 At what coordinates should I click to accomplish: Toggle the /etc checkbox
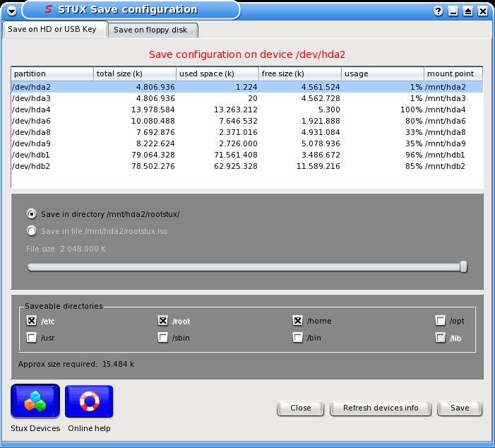tap(31, 321)
